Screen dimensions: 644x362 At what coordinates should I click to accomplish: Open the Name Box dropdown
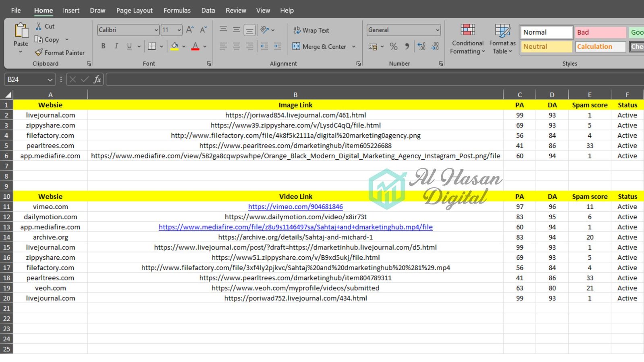50,80
